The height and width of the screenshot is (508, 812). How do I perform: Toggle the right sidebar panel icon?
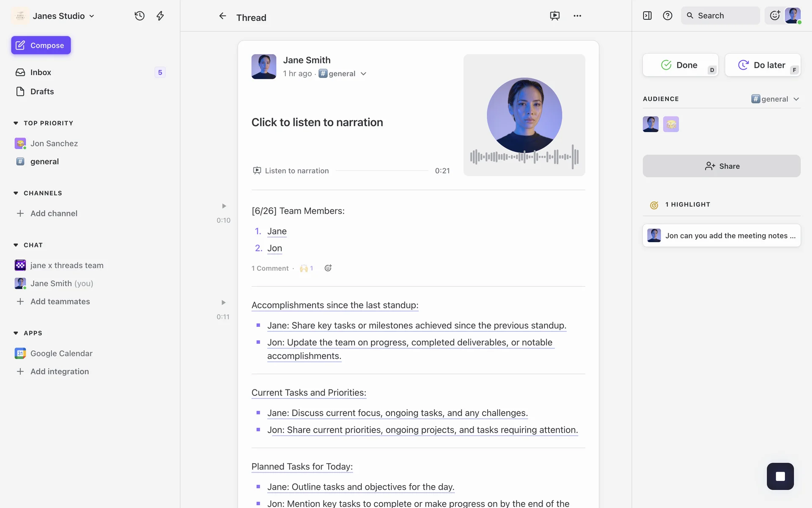(647, 16)
